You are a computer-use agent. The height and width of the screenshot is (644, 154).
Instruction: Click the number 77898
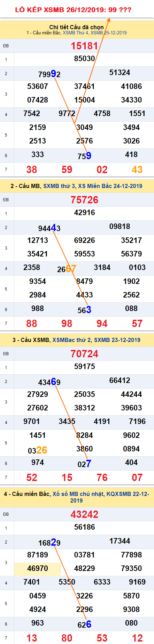pos(131,555)
